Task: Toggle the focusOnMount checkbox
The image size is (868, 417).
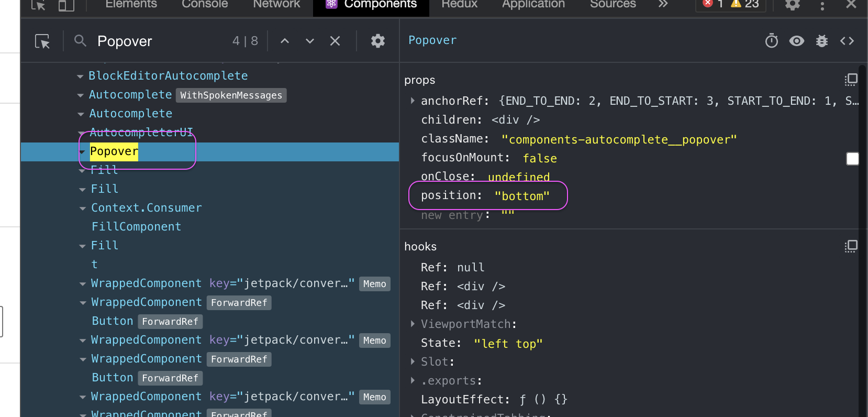Action: [853, 158]
